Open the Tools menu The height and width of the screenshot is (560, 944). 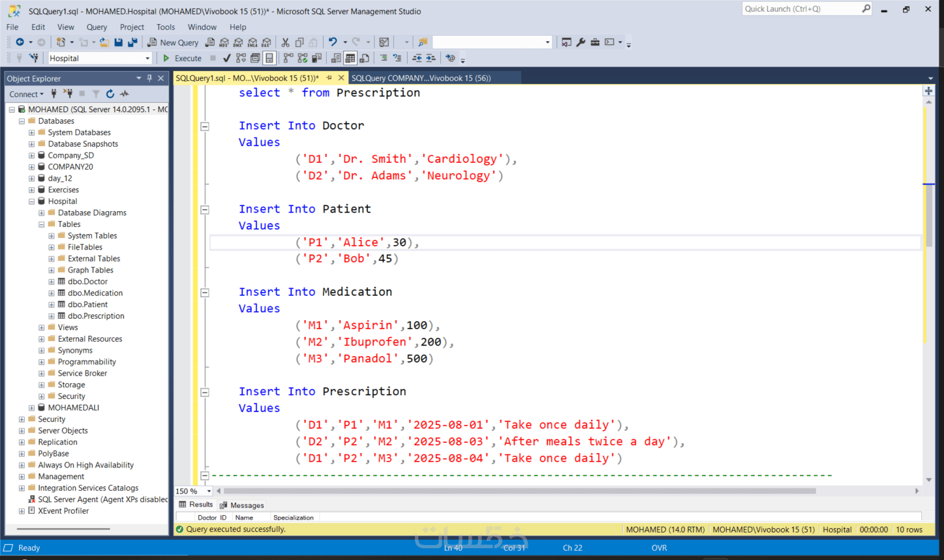[x=166, y=27]
